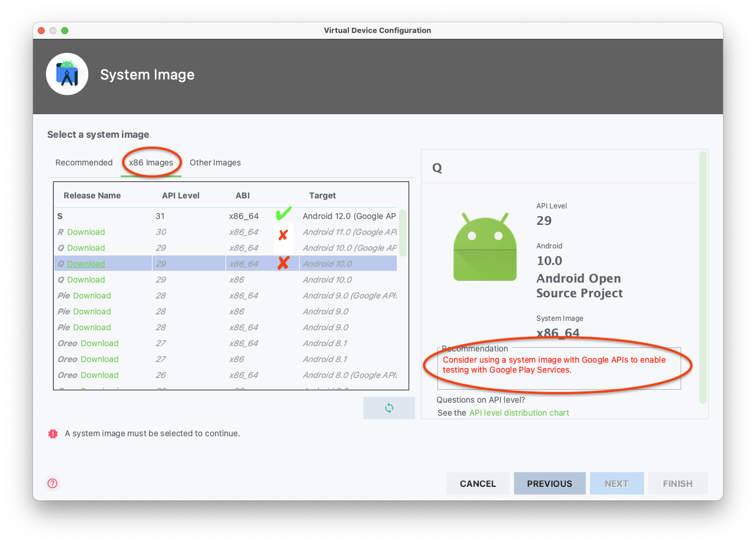756x544 pixels.
Task: Sort table by the API Level column header
Action: tap(180, 195)
